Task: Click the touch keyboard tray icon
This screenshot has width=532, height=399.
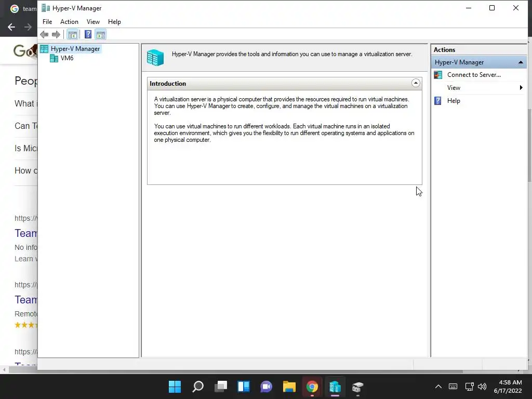Action: pos(453,387)
